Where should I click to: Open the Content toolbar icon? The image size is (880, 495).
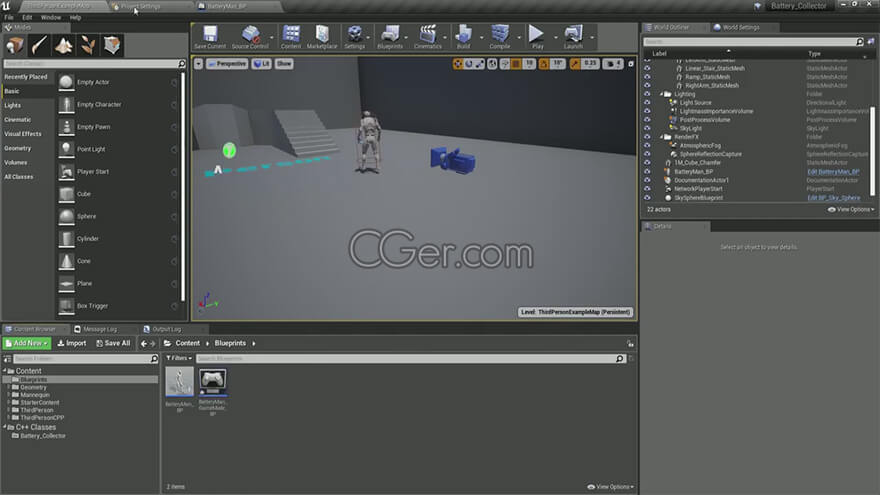point(291,34)
